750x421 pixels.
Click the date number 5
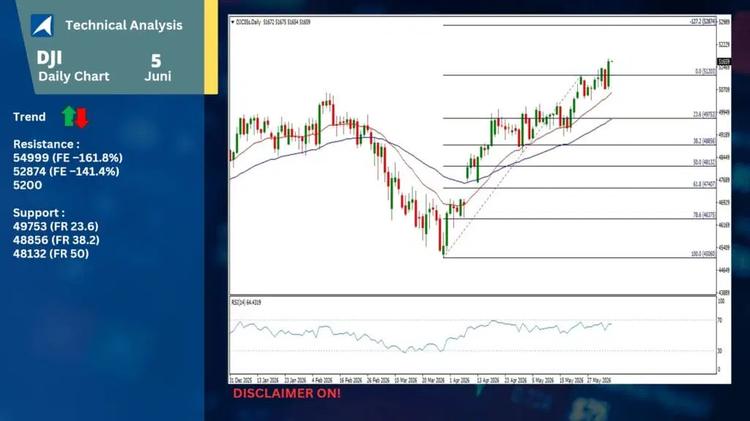(156, 61)
